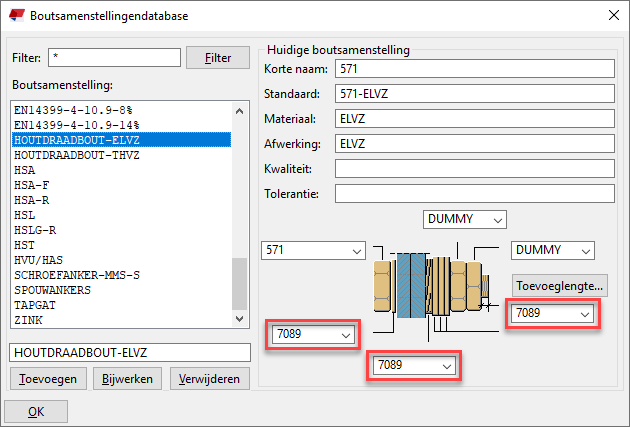Open the 7089 dropdown under the bolt diagram

414,365
